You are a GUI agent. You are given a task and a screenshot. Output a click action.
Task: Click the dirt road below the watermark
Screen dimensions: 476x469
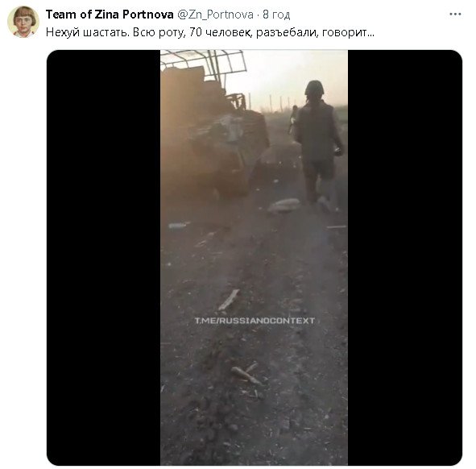(x=254, y=395)
